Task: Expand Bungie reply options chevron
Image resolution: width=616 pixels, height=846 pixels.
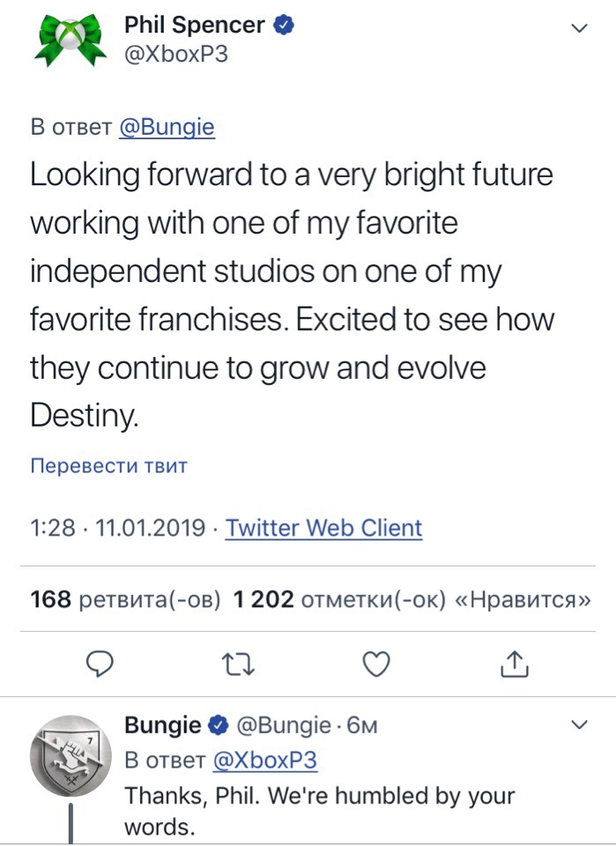Action: (579, 725)
